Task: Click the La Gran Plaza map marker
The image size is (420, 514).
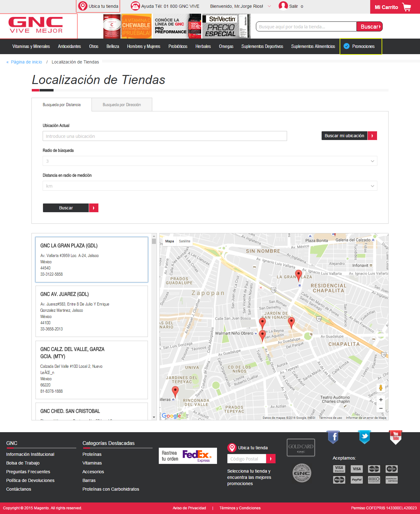Action: coord(298,275)
